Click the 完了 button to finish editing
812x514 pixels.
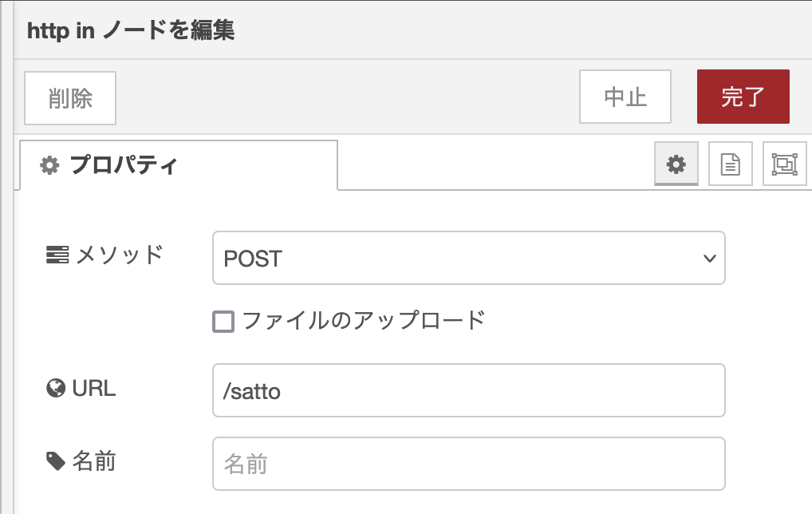click(x=743, y=96)
